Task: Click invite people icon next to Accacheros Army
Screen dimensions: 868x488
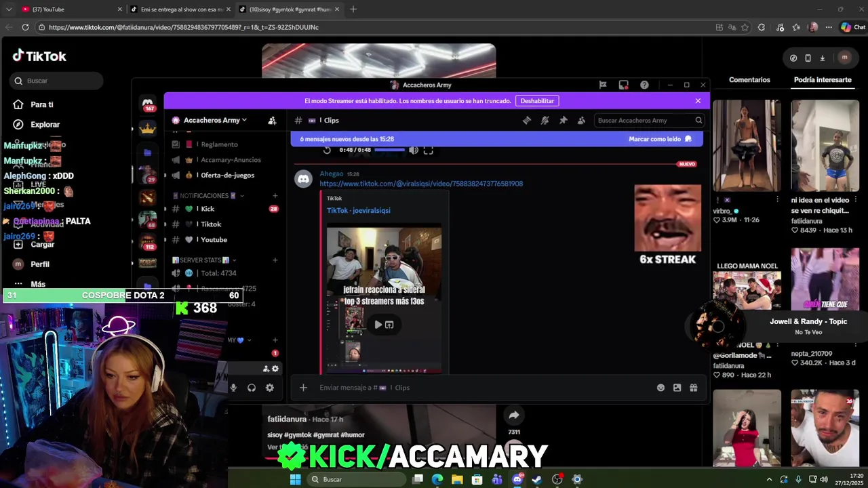Action: [272, 120]
